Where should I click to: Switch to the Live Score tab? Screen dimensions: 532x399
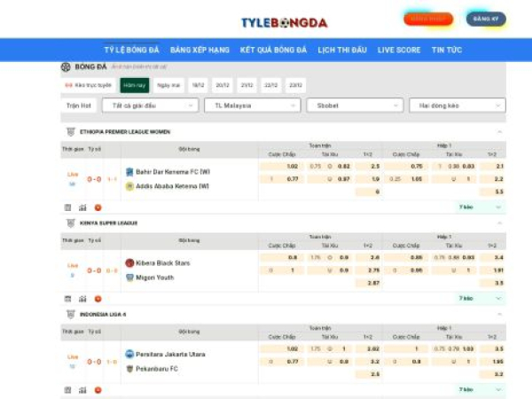399,51
